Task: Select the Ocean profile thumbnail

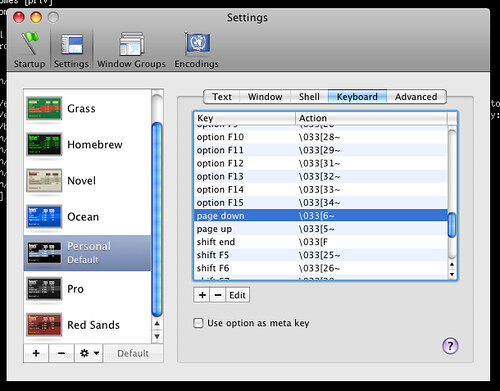Action: pyautogui.click(x=44, y=217)
